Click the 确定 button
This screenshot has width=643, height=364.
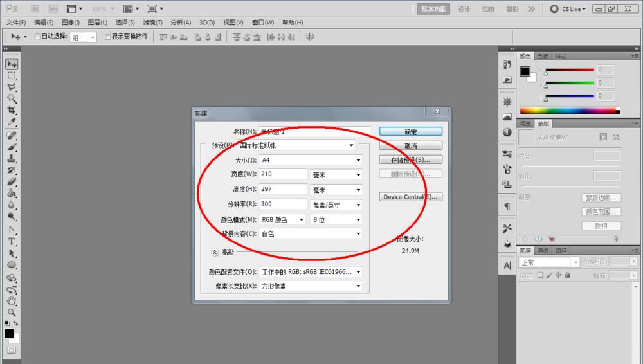pyautogui.click(x=410, y=131)
